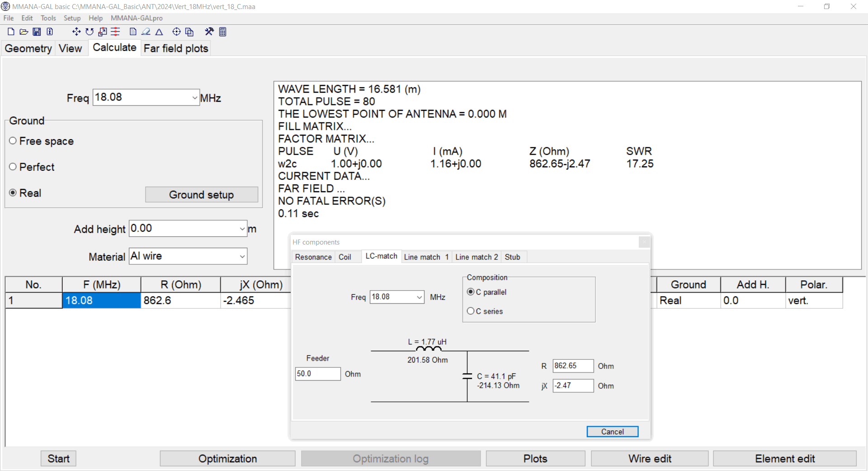This screenshot has width=868, height=471.
Task: Select the Free space ground option
Action: (13, 141)
